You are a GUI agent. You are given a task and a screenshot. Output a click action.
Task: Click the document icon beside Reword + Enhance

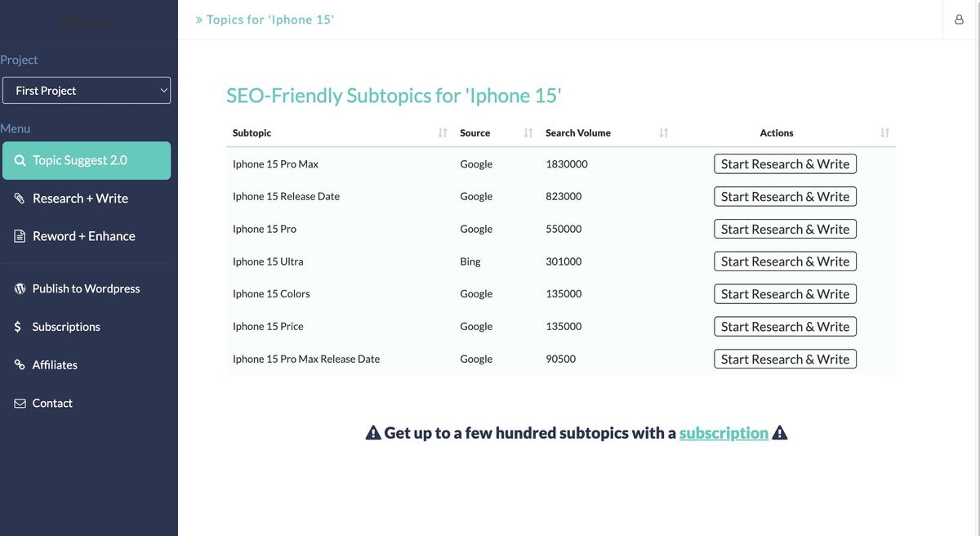click(x=20, y=236)
